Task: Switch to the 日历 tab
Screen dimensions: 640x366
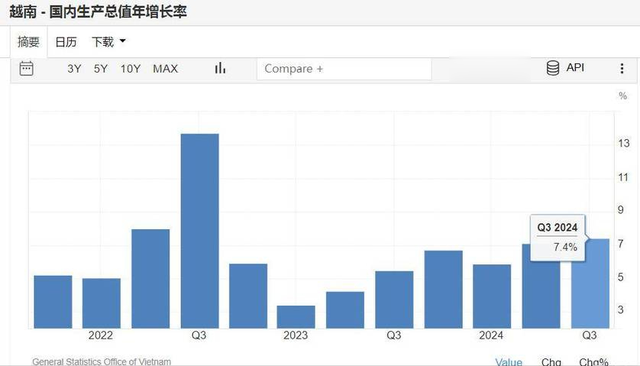Action: tap(66, 42)
